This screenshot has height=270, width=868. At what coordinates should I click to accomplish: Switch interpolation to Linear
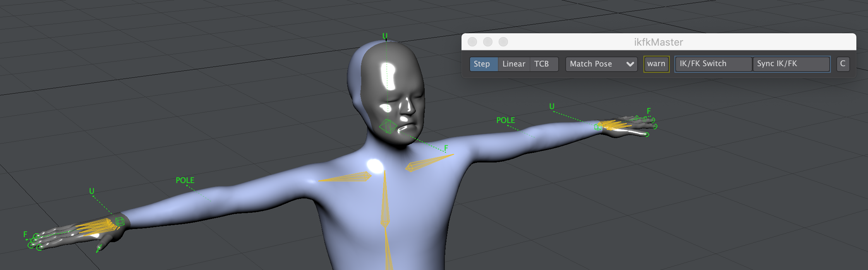coord(514,64)
